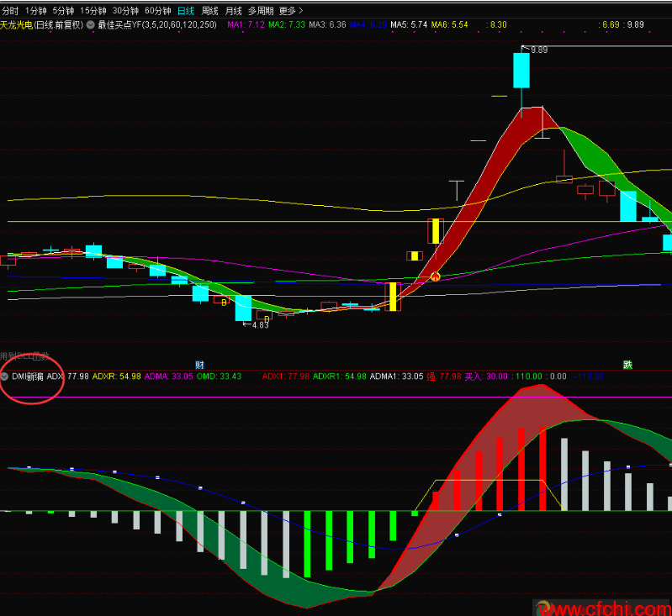This screenshot has width=672, height=616.
Task: Click the ADMA: 33.05 value label
Action: click(169, 376)
